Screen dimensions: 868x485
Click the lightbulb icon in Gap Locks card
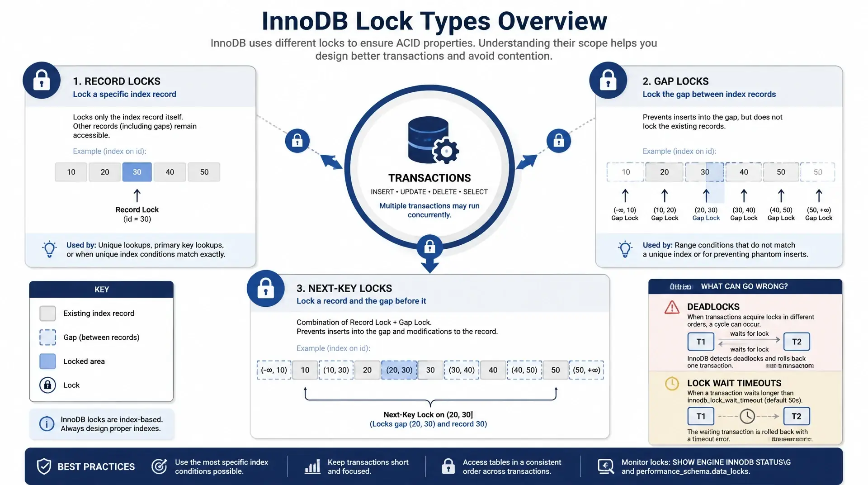625,249
